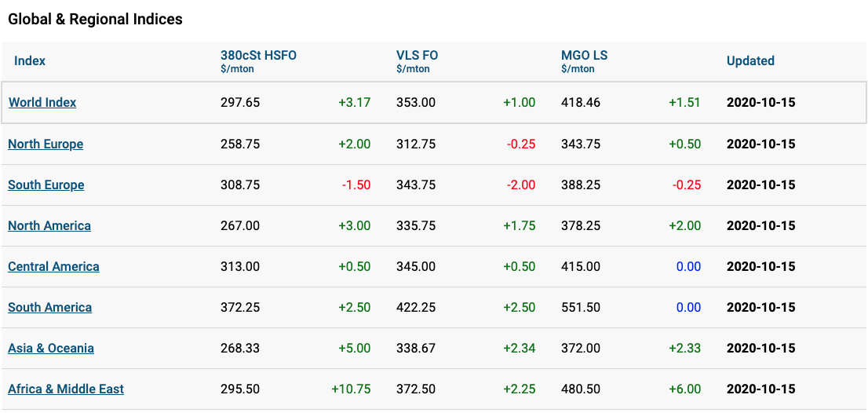
Task: Click the Global & Regional Indices heading
Action: 95,20
